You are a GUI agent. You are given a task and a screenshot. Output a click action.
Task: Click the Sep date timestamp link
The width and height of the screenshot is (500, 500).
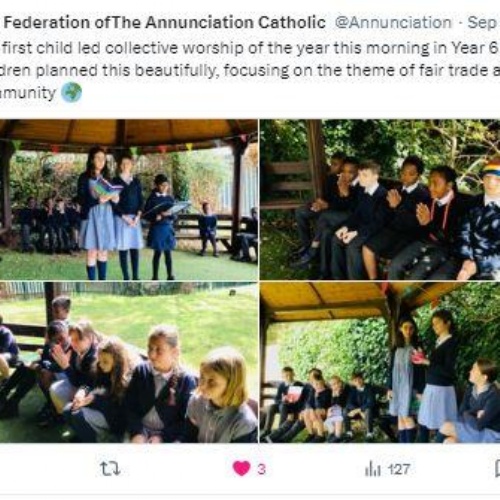(x=482, y=23)
